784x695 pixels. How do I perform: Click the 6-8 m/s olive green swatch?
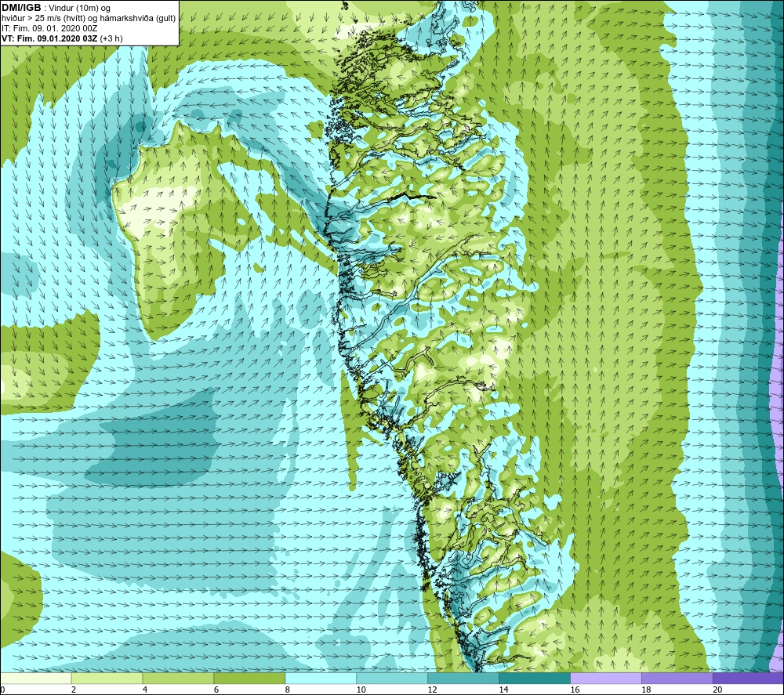(x=249, y=678)
